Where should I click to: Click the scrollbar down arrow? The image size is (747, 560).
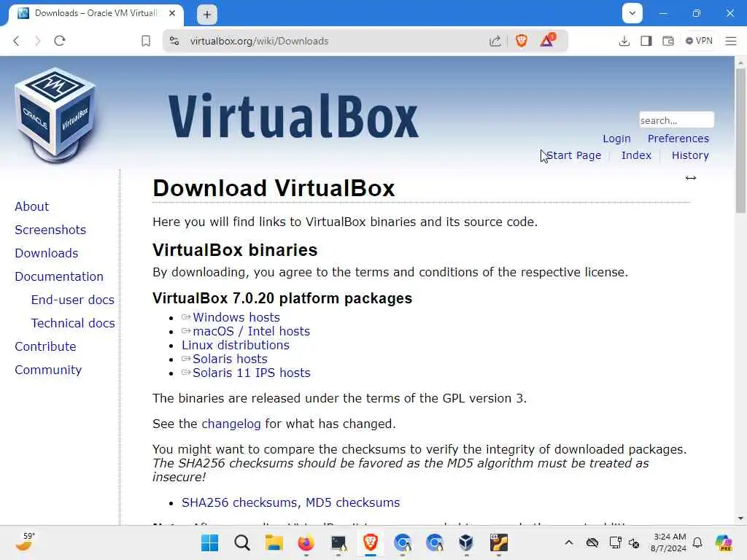[x=740, y=518]
